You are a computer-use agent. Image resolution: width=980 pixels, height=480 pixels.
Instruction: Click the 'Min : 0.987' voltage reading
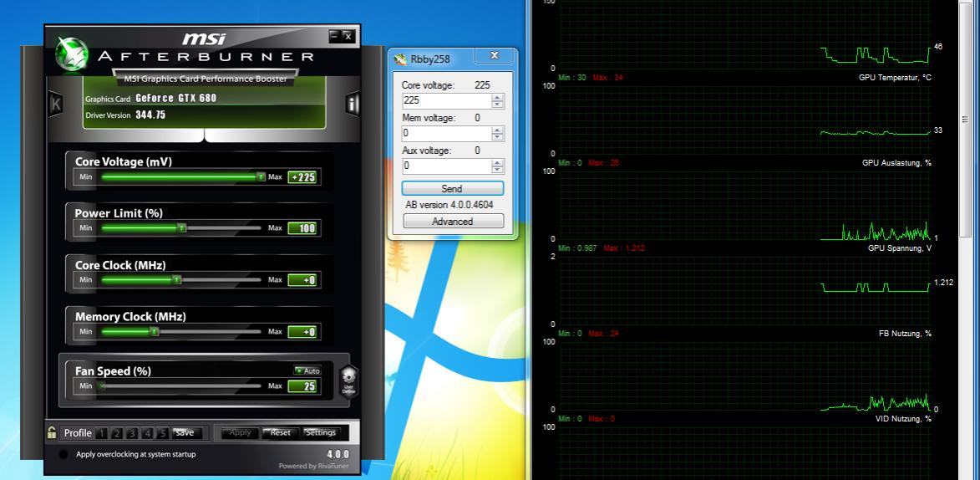tap(577, 248)
